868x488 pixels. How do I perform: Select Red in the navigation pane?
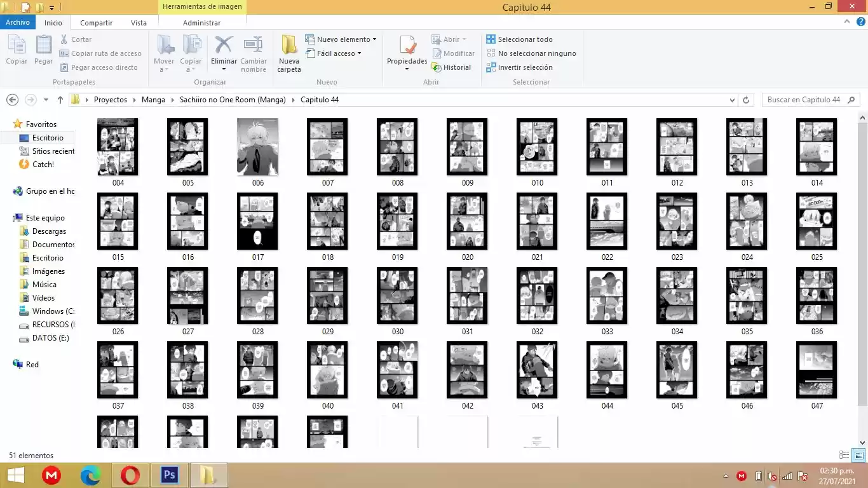point(32,365)
